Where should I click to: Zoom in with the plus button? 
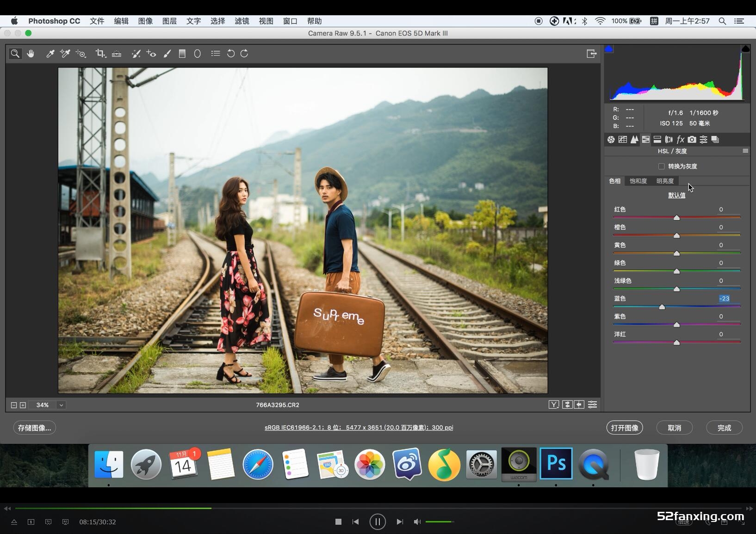(x=23, y=405)
